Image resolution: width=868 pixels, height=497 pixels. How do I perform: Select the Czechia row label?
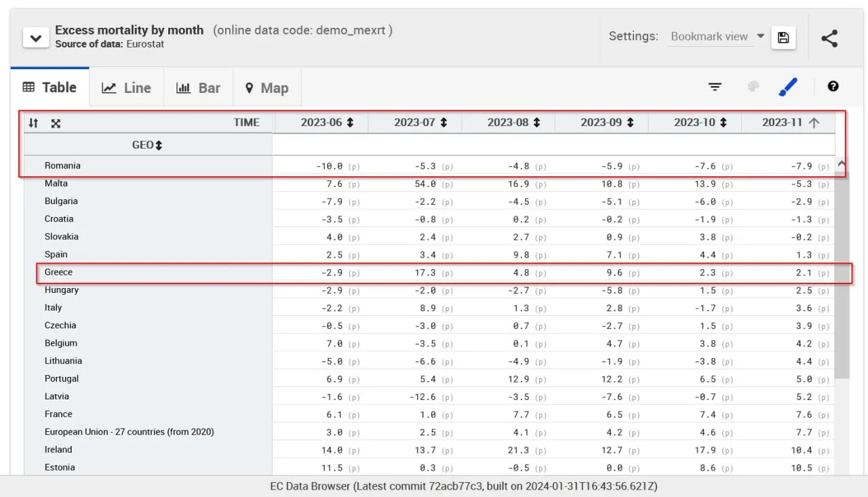click(60, 325)
